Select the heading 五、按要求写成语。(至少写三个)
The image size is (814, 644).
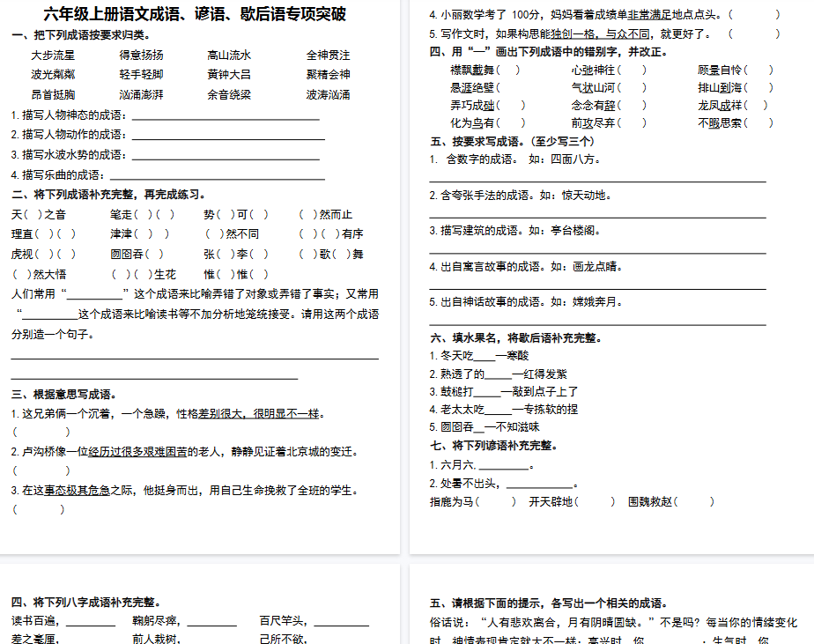pyautogui.click(x=513, y=141)
